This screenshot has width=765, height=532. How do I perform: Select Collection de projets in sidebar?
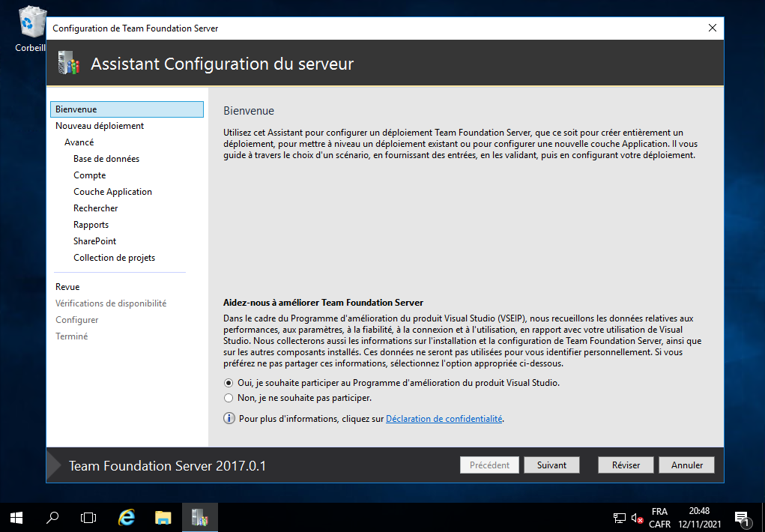coord(114,258)
